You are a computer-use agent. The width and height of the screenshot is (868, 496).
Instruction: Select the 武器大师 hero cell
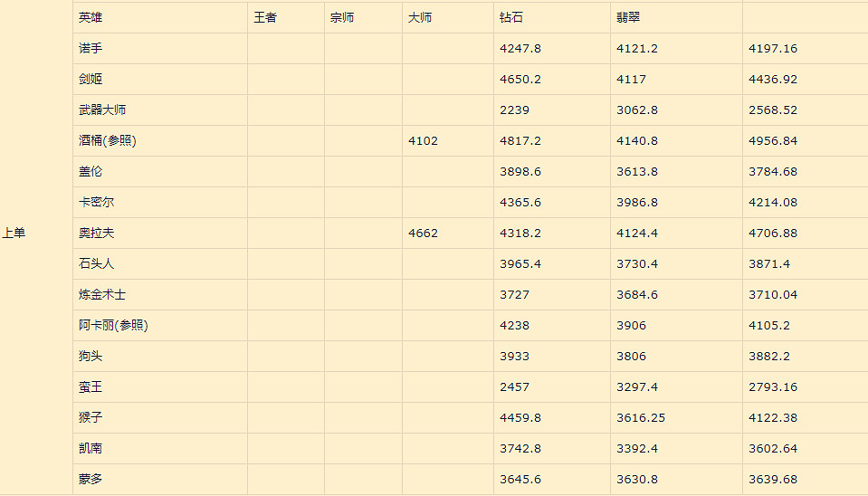(x=102, y=110)
